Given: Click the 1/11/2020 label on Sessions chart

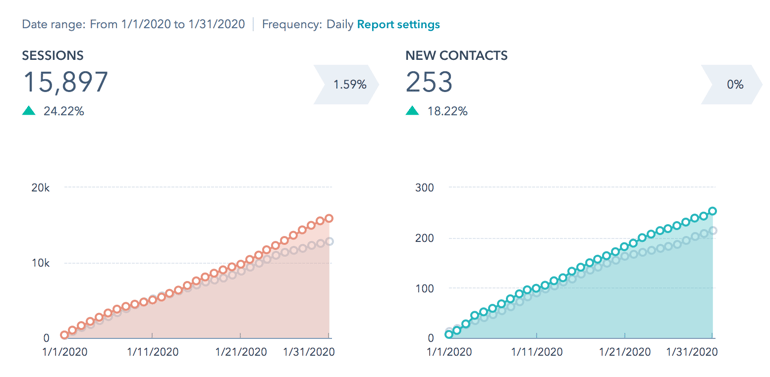Looking at the screenshot, I should (152, 352).
